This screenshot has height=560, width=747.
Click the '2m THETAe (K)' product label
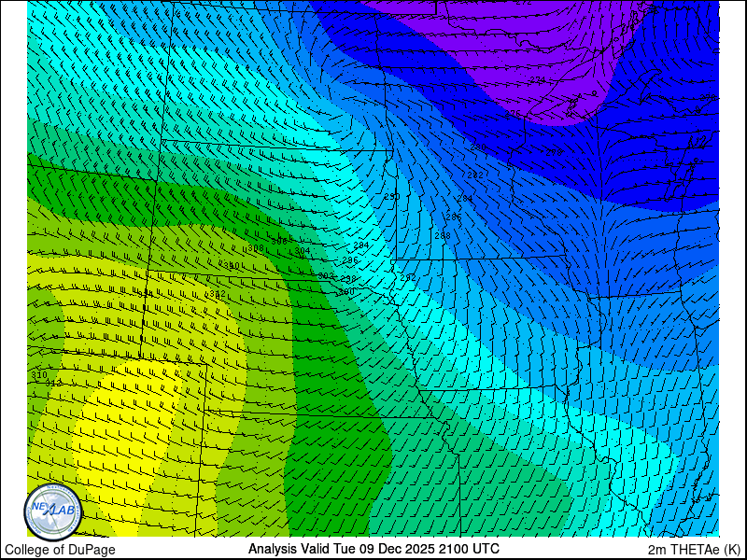click(694, 550)
